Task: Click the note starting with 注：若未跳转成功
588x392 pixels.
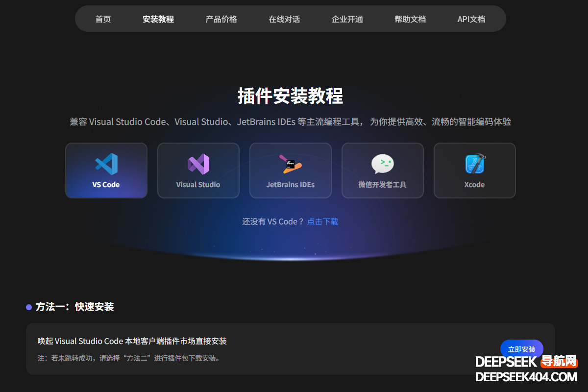Action: coord(130,358)
